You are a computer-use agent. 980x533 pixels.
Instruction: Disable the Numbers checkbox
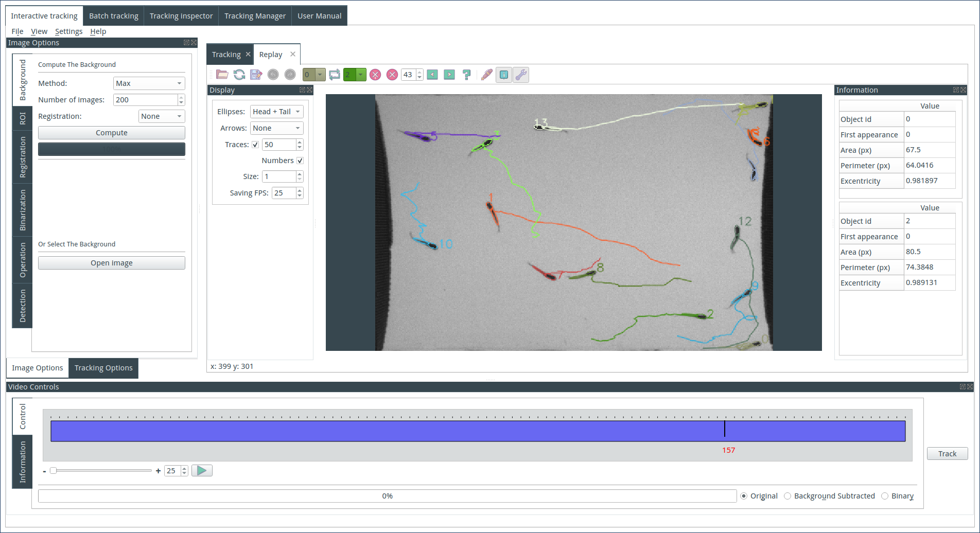[x=300, y=161]
